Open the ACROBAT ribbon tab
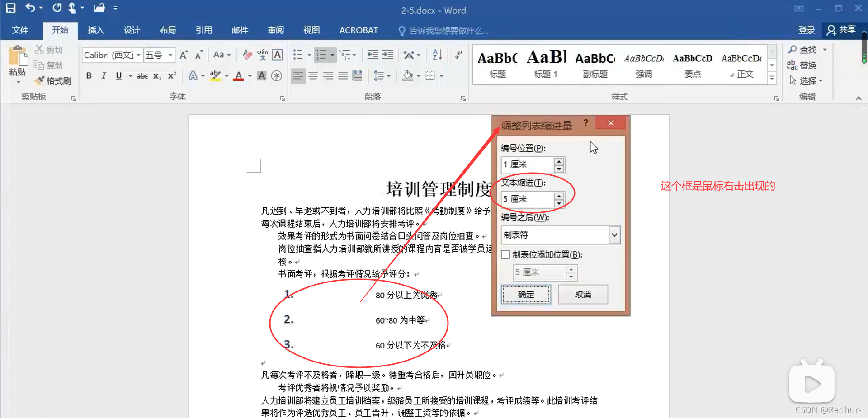The image size is (868, 418). 359,30
